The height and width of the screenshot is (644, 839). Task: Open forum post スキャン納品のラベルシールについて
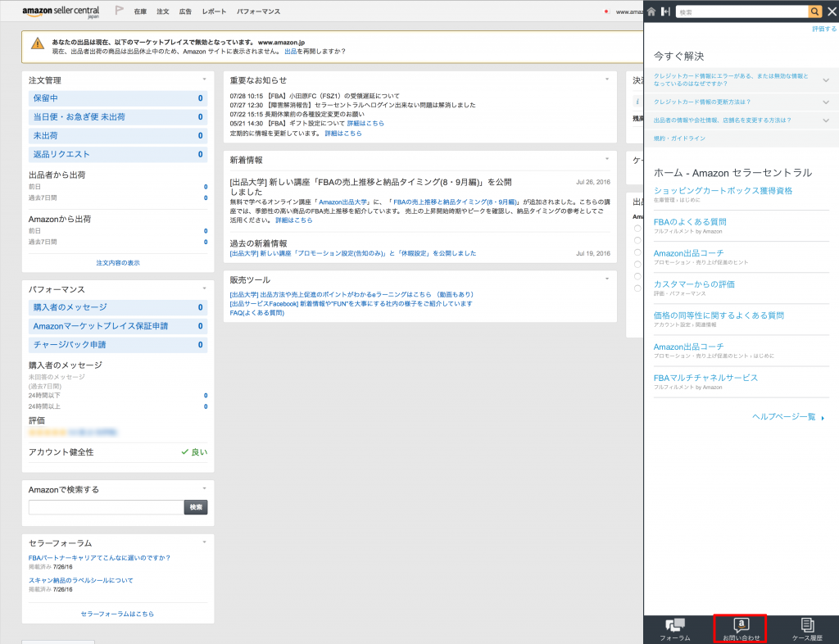(x=81, y=580)
